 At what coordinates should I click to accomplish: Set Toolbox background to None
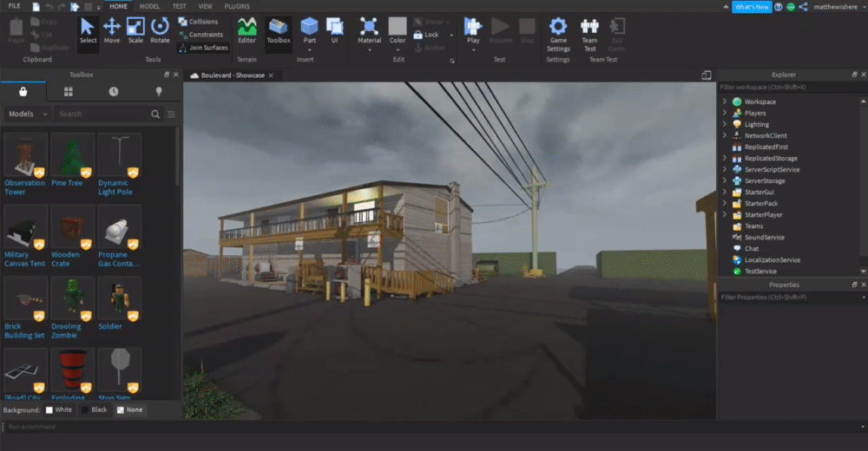[130, 410]
